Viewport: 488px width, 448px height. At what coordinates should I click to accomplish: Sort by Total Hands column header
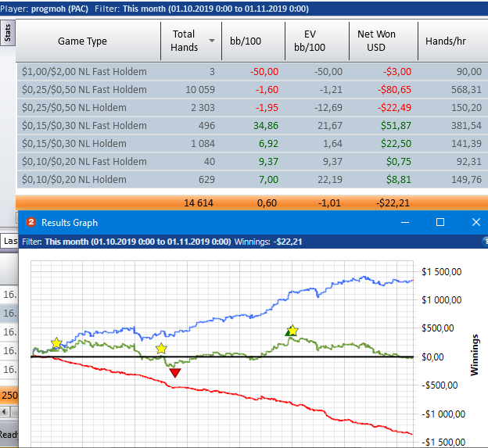tap(191, 41)
